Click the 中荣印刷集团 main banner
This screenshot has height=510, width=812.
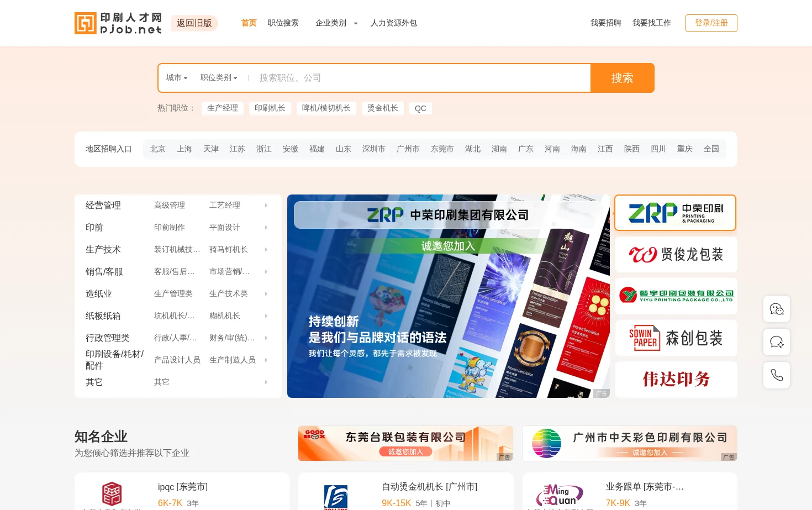pyautogui.click(x=449, y=296)
